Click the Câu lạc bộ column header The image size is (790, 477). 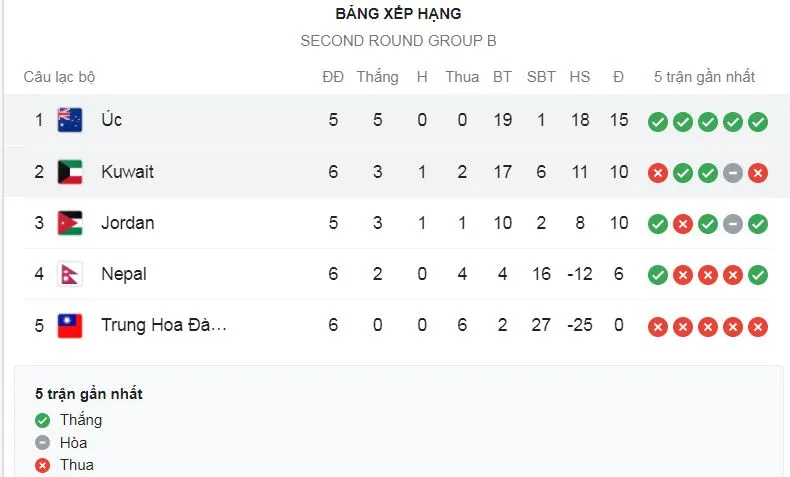(59, 77)
